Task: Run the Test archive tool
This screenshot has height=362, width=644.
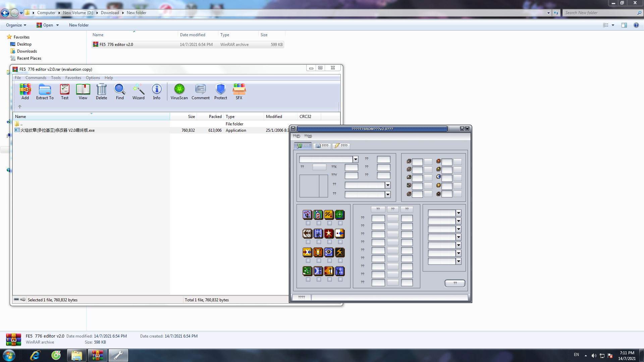Action: pyautogui.click(x=65, y=92)
